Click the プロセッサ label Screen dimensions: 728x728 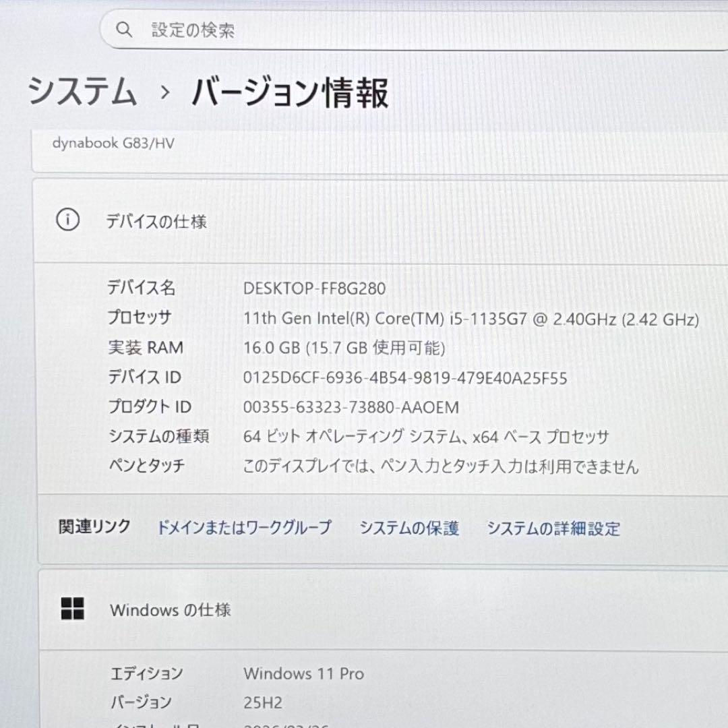pos(140,317)
